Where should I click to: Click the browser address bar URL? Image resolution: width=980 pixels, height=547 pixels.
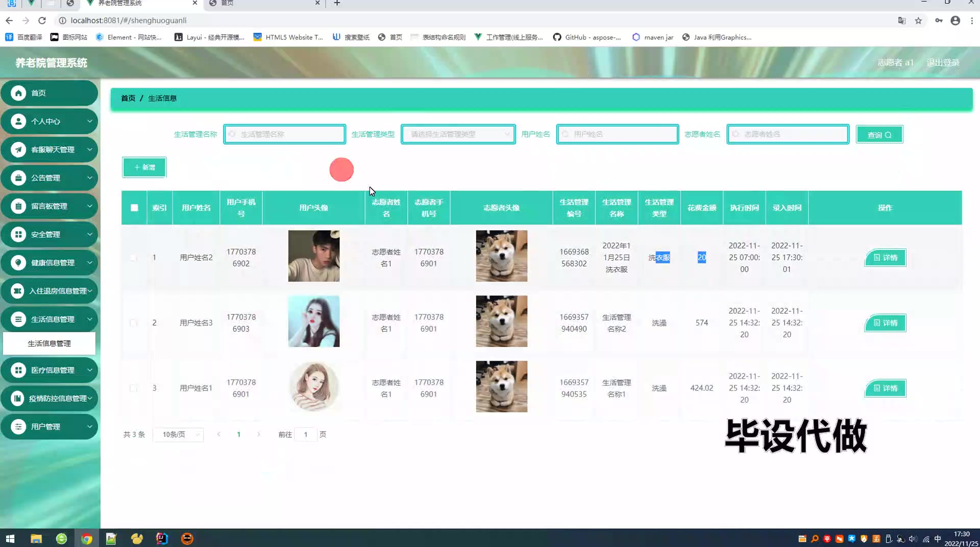[x=129, y=20]
